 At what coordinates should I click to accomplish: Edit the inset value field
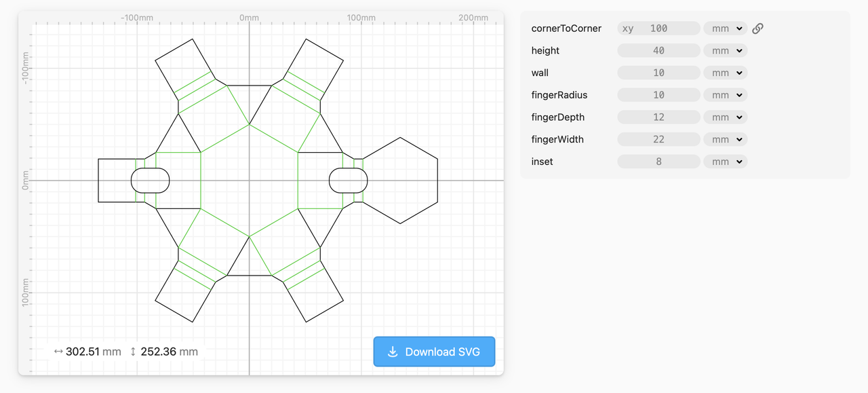[658, 162]
